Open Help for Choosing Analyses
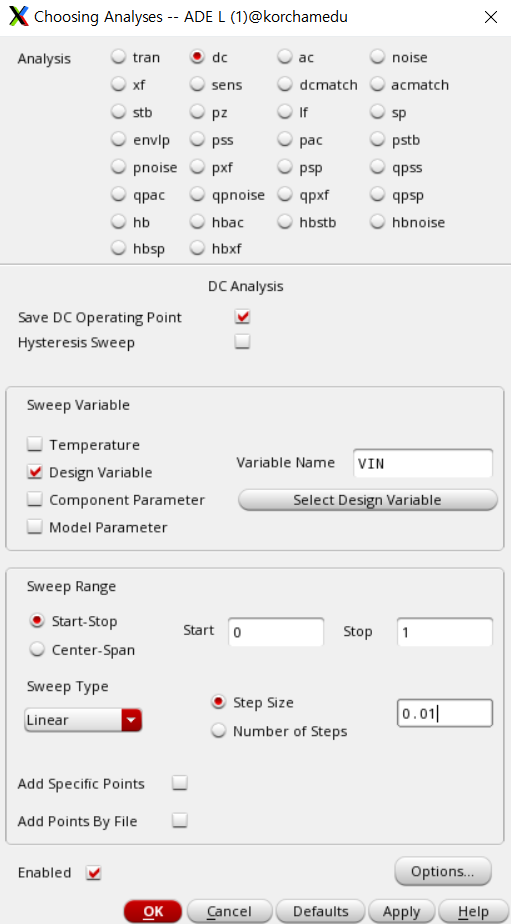Image resolution: width=511 pixels, height=924 pixels. (x=474, y=911)
